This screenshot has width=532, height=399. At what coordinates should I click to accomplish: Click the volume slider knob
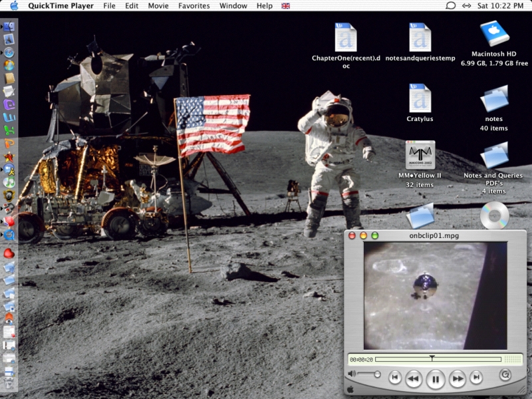pos(377,374)
